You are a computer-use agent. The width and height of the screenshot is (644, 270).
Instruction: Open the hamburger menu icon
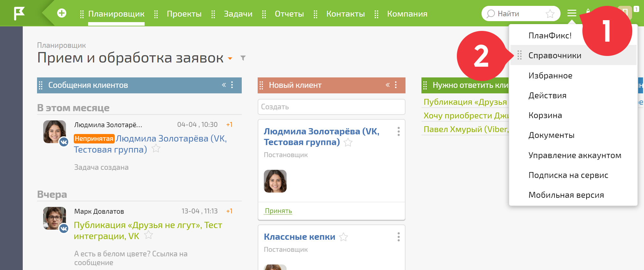point(572,13)
